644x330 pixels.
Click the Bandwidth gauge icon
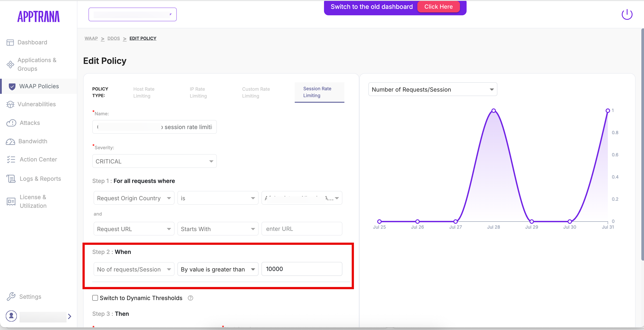tap(10, 141)
